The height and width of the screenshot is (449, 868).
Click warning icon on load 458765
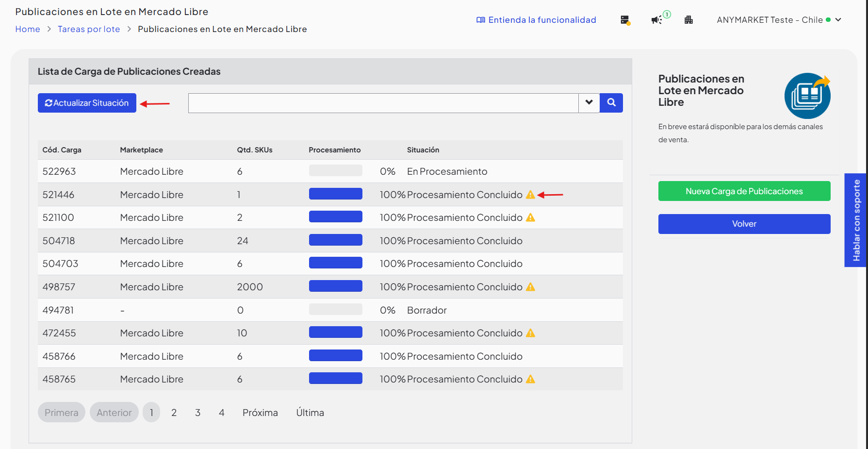tap(530, 379)
